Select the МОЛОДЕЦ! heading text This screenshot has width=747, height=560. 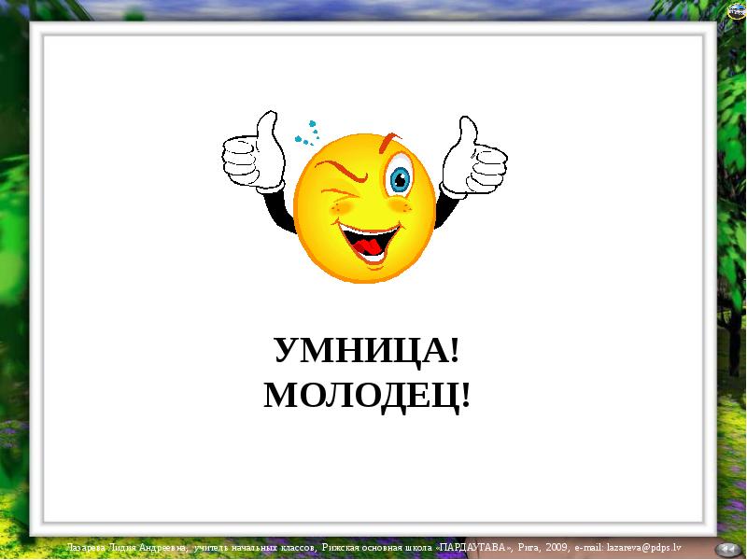[366, 396]
